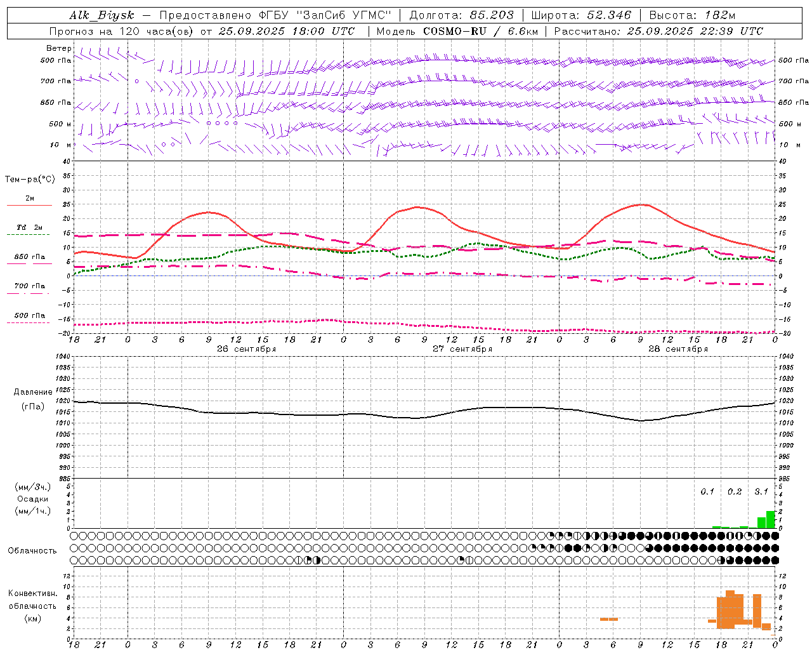The image size is (812, 650).
Task: Click the 'Высота: 182м' elevation text
Action: (x=692, y=15)
